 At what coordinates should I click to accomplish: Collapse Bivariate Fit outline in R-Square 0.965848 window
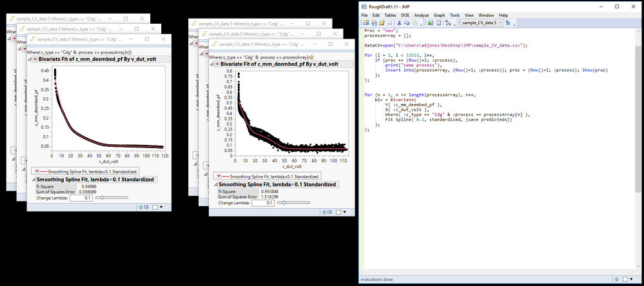click(211, 64)
